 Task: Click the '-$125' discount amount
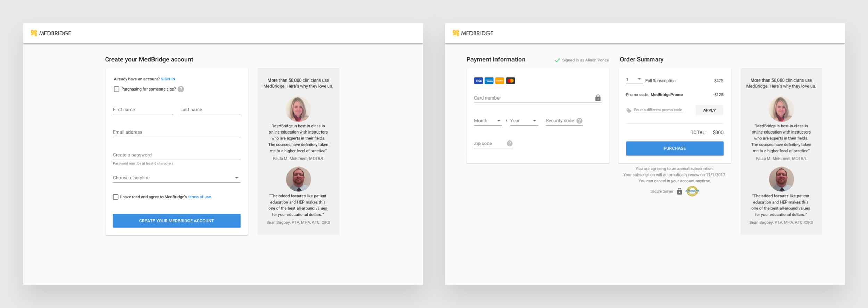click(718, 95)
